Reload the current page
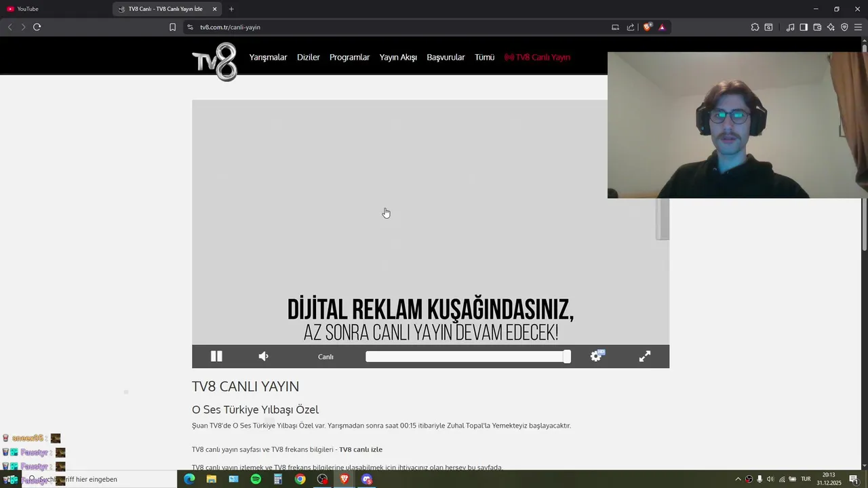The height and width of the screenshot is (488, 868). 37,27
